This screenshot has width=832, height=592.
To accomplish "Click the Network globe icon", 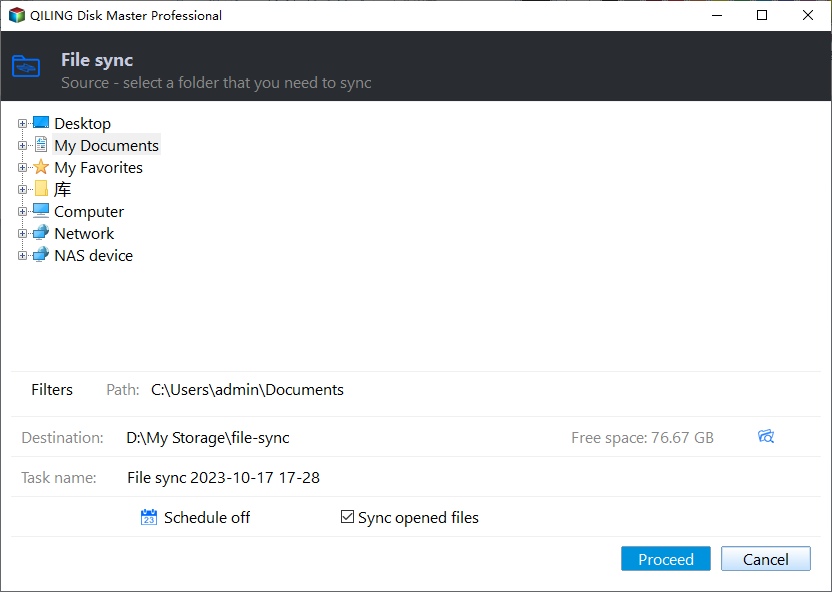I will pos(41,233).
